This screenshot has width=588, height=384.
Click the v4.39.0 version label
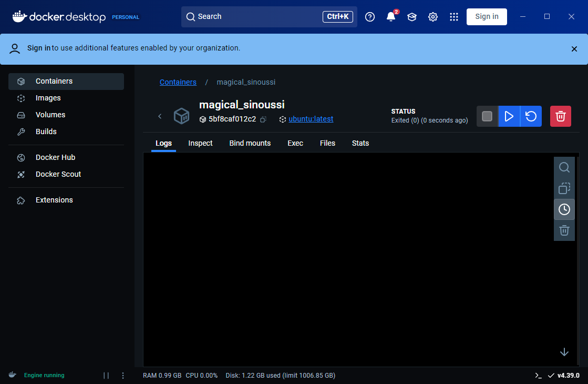[568, 376]
